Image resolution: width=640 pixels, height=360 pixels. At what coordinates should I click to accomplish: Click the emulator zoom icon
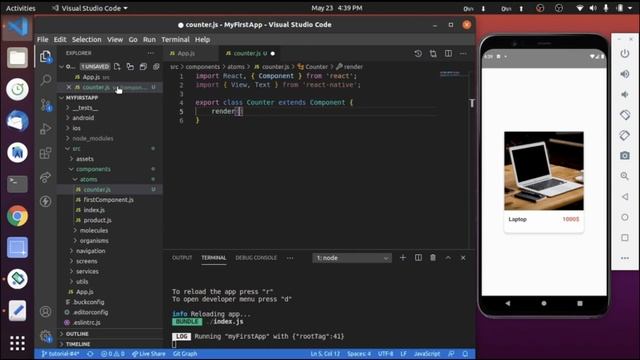click(625, 176)
